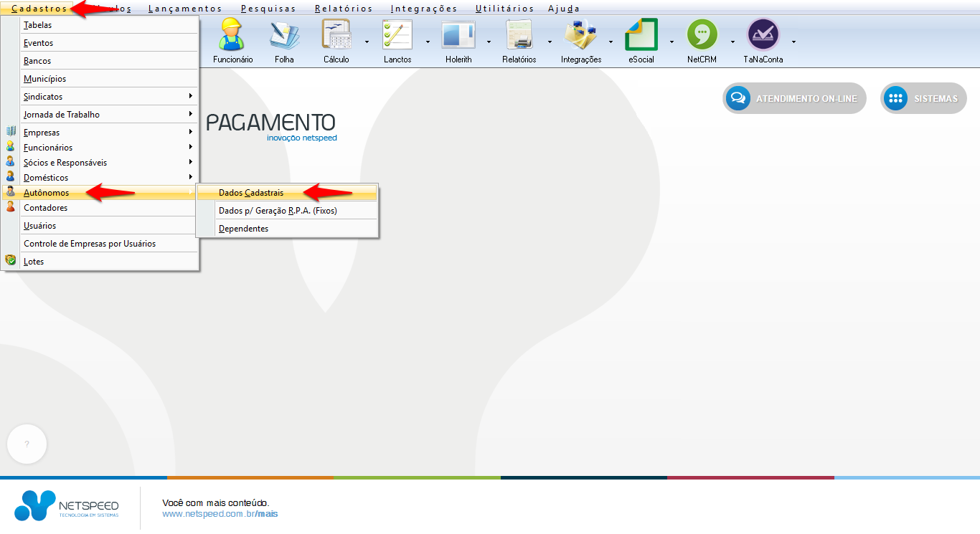Expand the dropdown arrow beside Integrações icon

(x=611, y=42)
